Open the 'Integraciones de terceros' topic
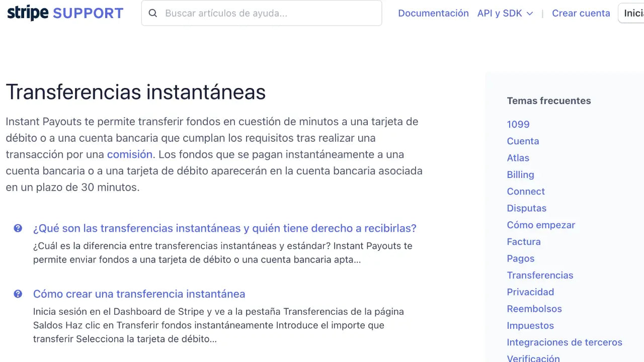Screen dimensions: 644x362 click(x=565, y=342)
